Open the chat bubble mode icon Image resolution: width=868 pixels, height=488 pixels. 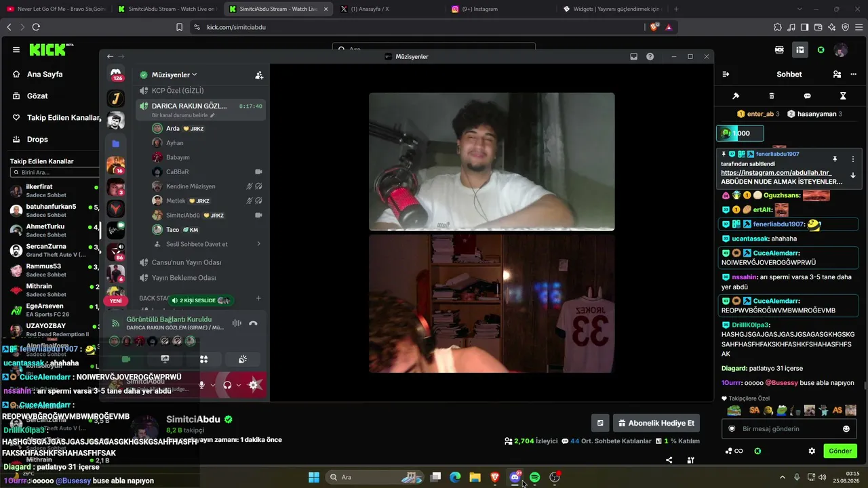[x=807, y=96]
